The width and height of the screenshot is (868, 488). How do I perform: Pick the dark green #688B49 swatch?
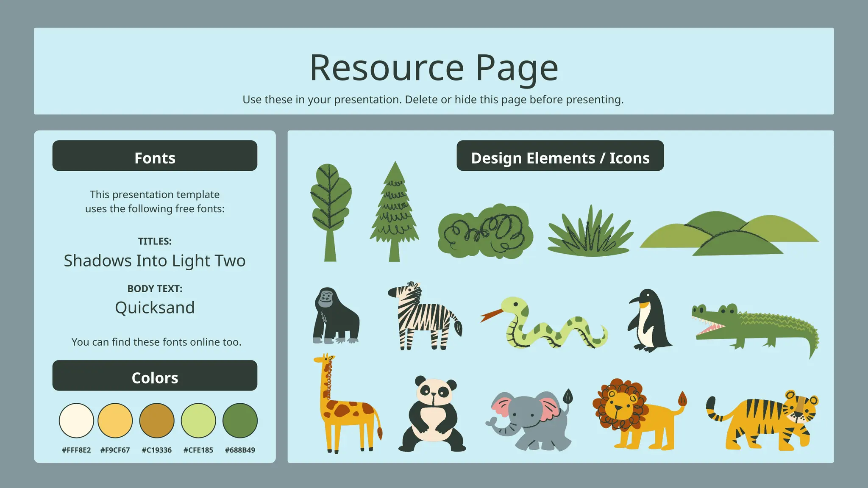tap(240, 421)
